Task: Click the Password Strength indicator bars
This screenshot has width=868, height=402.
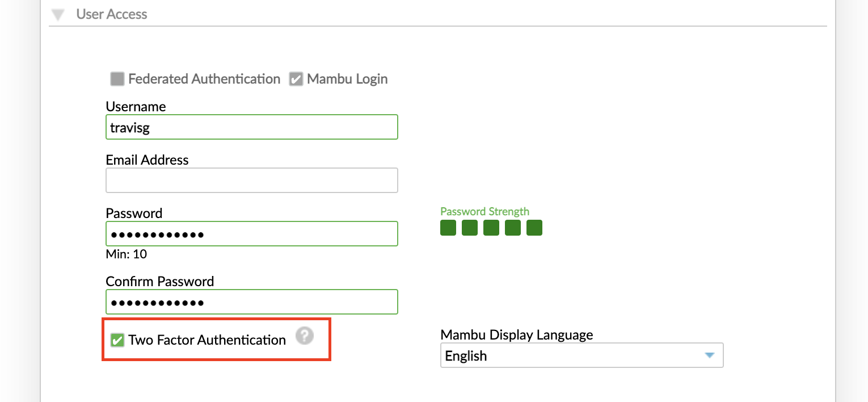Action: (x=491, y=227)
